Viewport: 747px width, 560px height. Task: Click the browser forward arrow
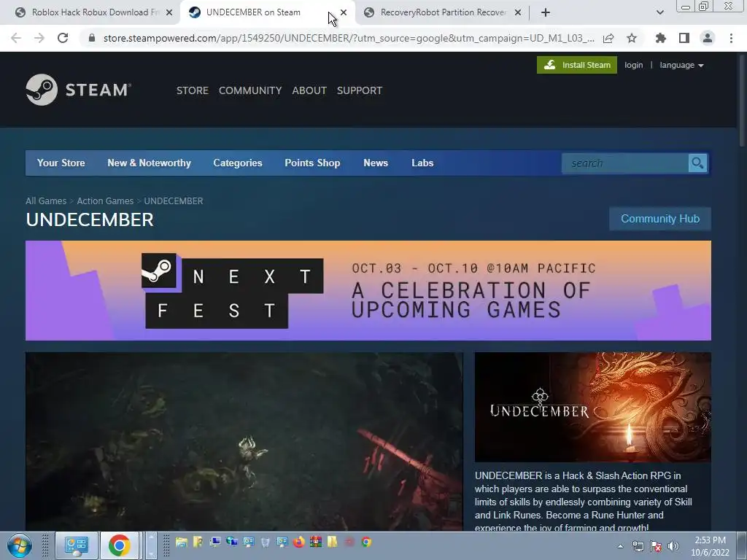pyautogui.click(x=39, y=38)
